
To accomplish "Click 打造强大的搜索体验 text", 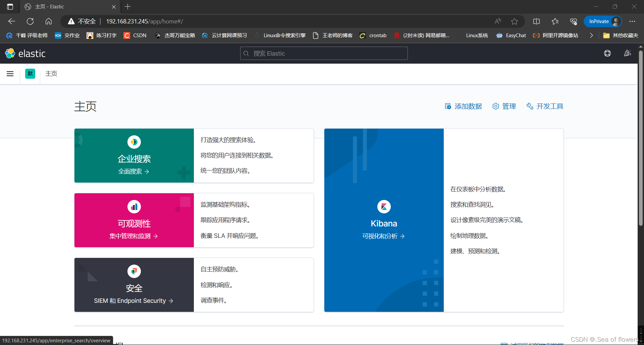I will pyautogui.click(x=228, y=140).
